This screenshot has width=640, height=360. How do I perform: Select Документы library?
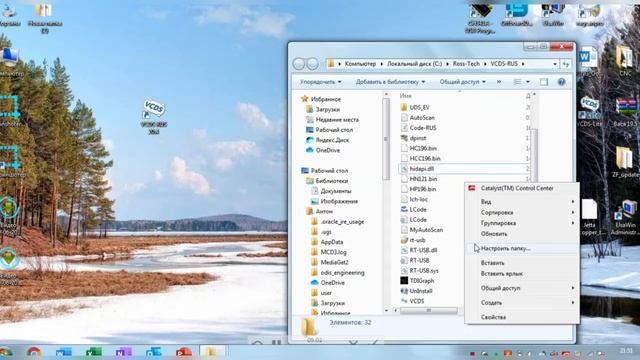coord(336,191)
